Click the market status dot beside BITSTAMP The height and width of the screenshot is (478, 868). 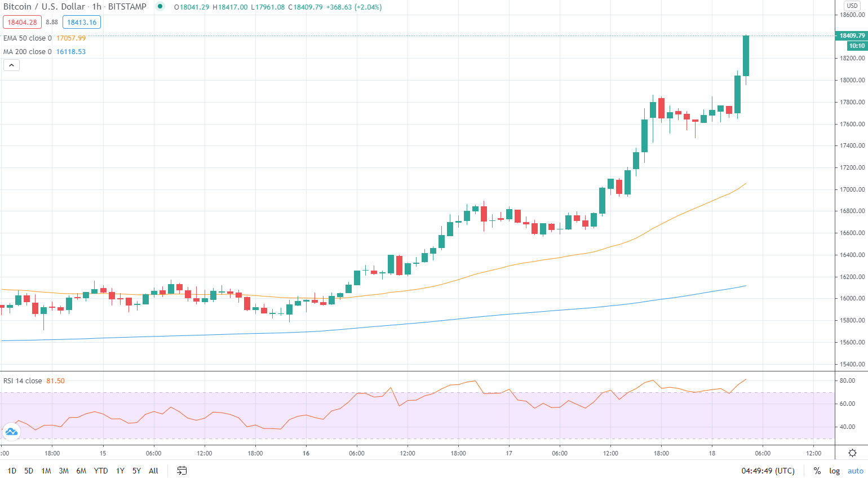point(161,7)
